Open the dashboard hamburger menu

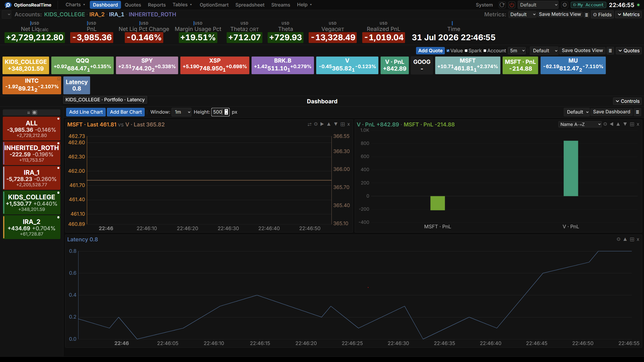637,112
